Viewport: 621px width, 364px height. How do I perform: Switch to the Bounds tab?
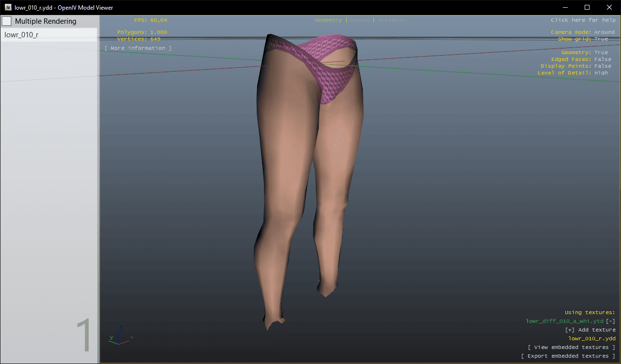coord(359,20)
